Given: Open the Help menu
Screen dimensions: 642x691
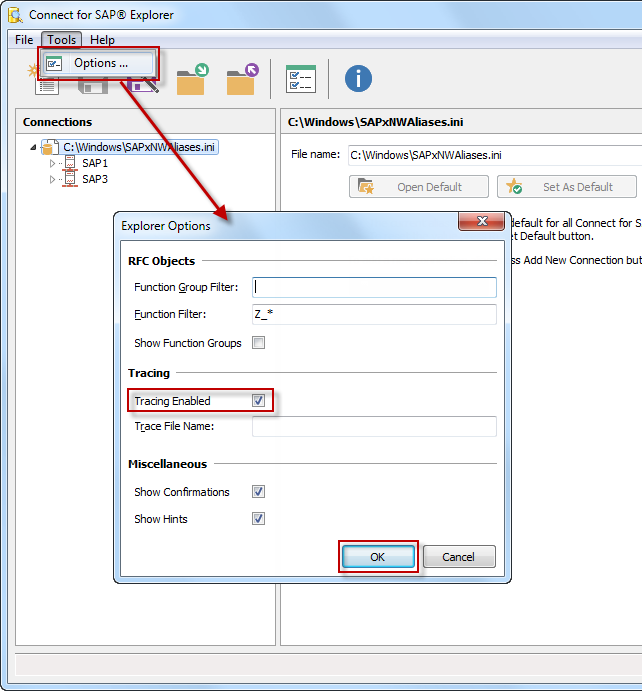Looking at the screenshot, I should 102,40.
